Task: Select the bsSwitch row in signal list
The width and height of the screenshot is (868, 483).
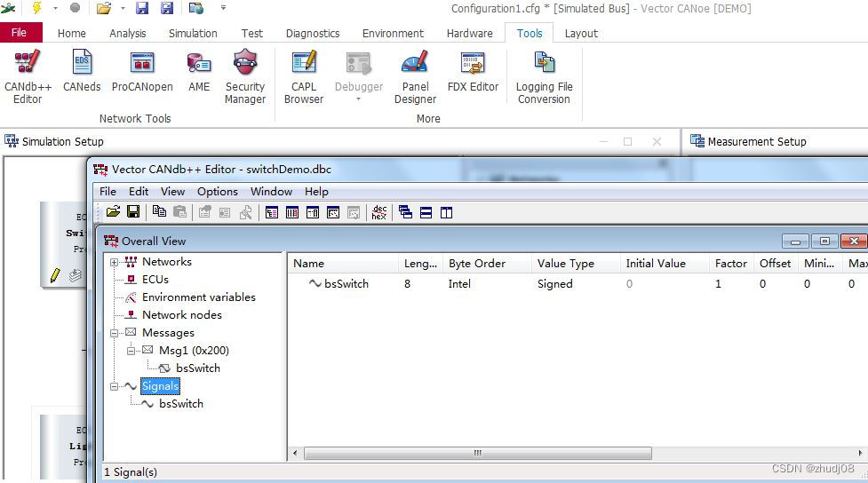Action: pyautogui.click(x=578, y=284)
